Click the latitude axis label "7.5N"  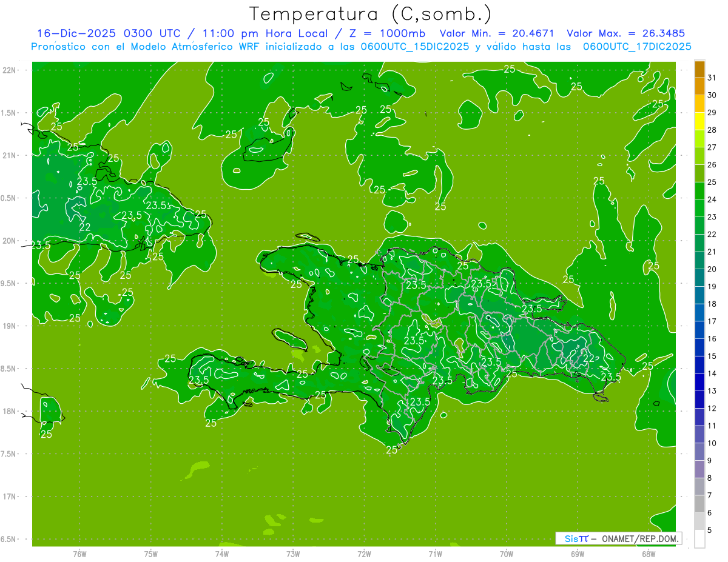click(x=9, y=454)
